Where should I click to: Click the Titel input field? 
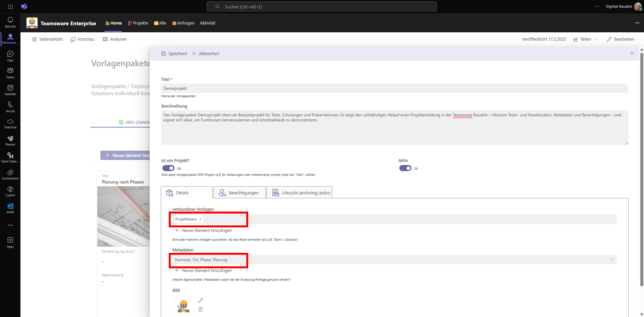click(x=394, y=88)
